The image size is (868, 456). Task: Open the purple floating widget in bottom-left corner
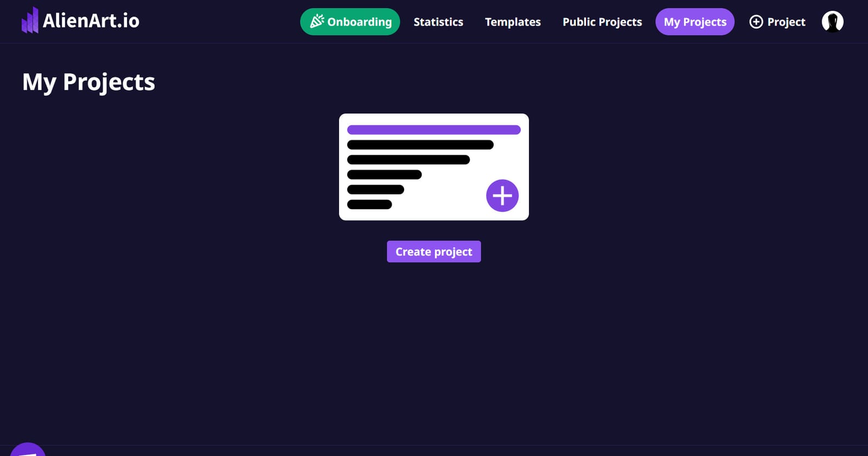(x=27, y=449)
